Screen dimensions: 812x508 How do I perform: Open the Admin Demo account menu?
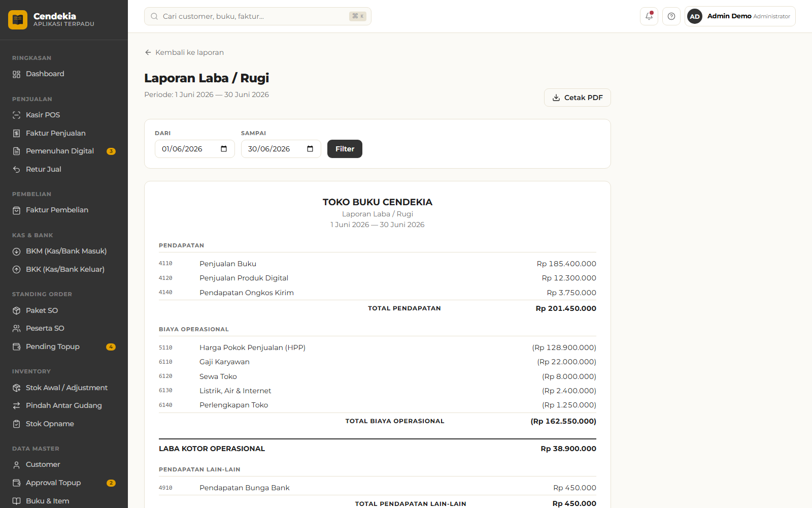740,16
